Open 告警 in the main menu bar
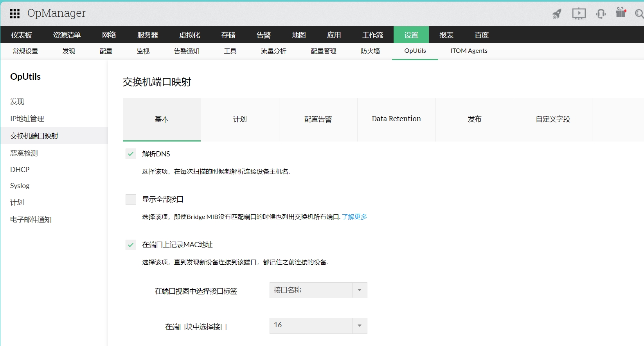This screenshot has width=644, height=346. 264,35
